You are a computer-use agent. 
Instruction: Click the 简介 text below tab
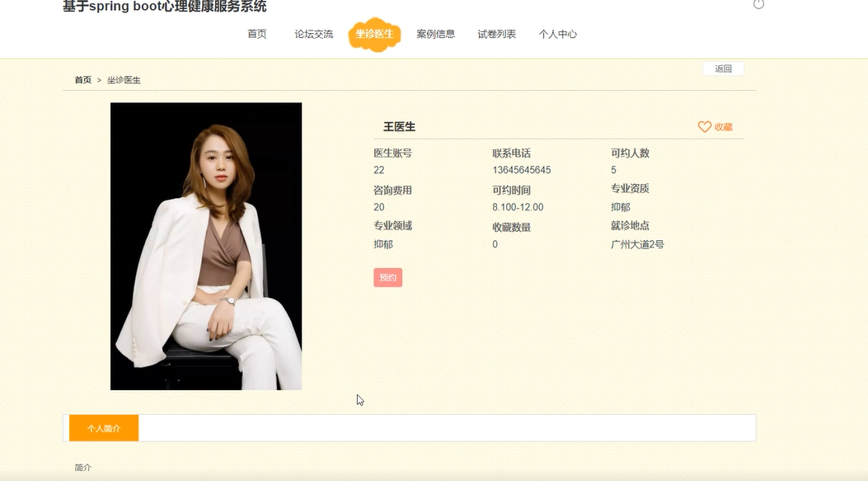[x=83, y=468]
